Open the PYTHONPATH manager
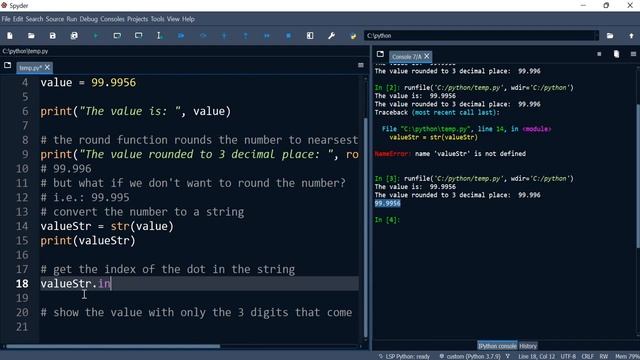640x360 pixels. pos(353,36)
